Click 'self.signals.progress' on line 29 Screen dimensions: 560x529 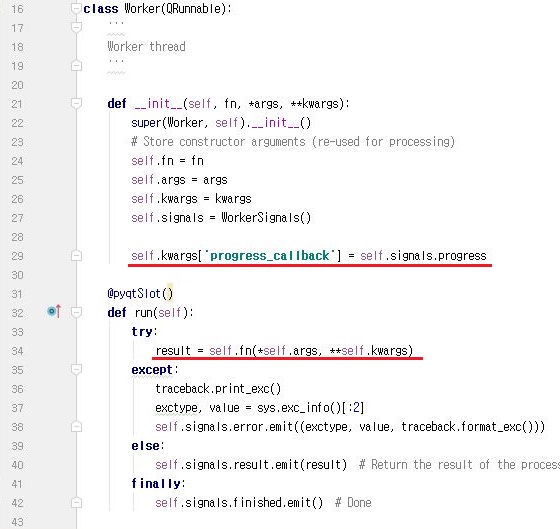point(423,256)
